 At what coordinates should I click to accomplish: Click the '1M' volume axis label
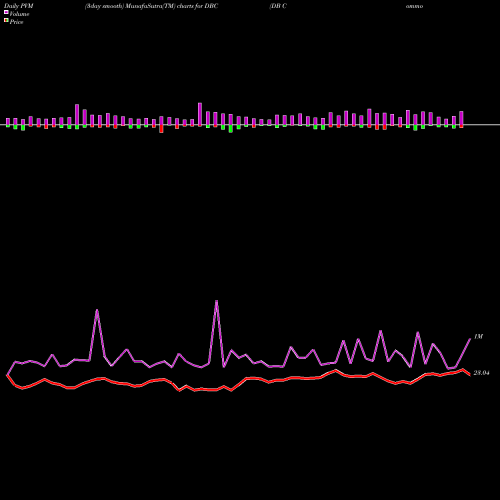pos(478,337)
